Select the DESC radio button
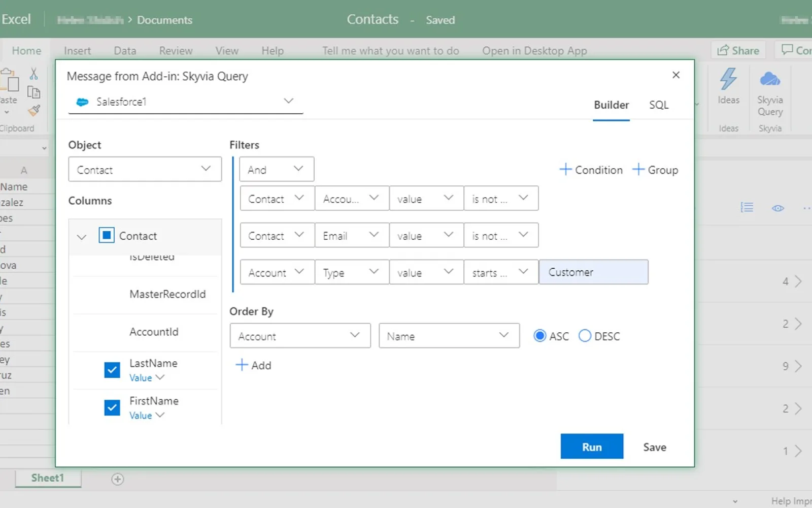Image resolution: width=812 pixels, height=508 pixels. click(585, 336)
